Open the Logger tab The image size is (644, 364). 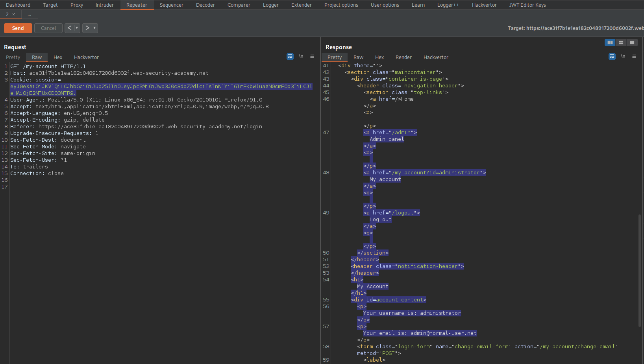pyautogui.click(x=271, y=5)
